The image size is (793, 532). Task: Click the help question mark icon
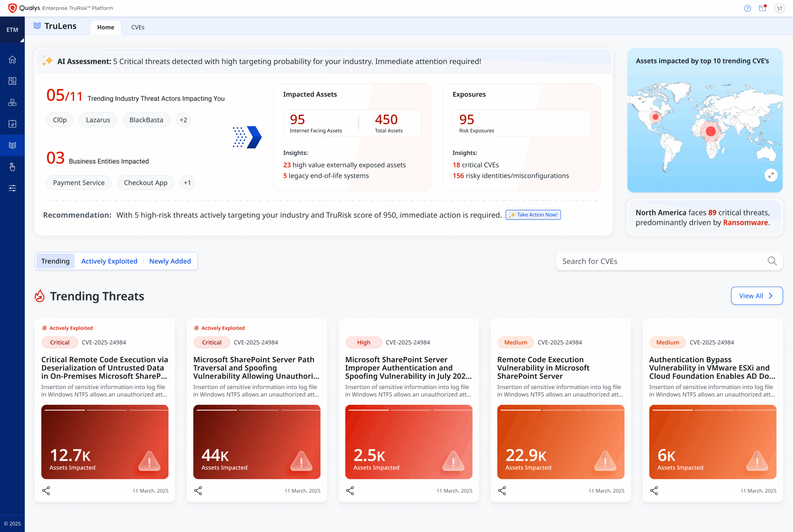tap(747, 8)
